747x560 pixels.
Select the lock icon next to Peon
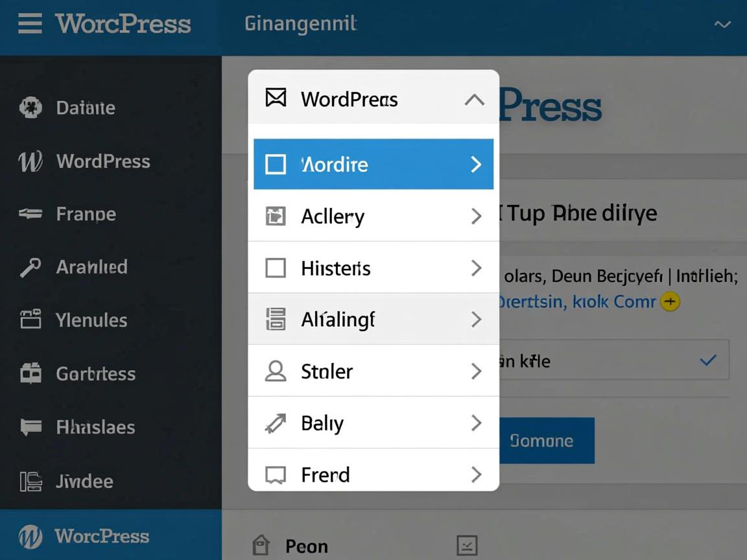tap(261, 546)
